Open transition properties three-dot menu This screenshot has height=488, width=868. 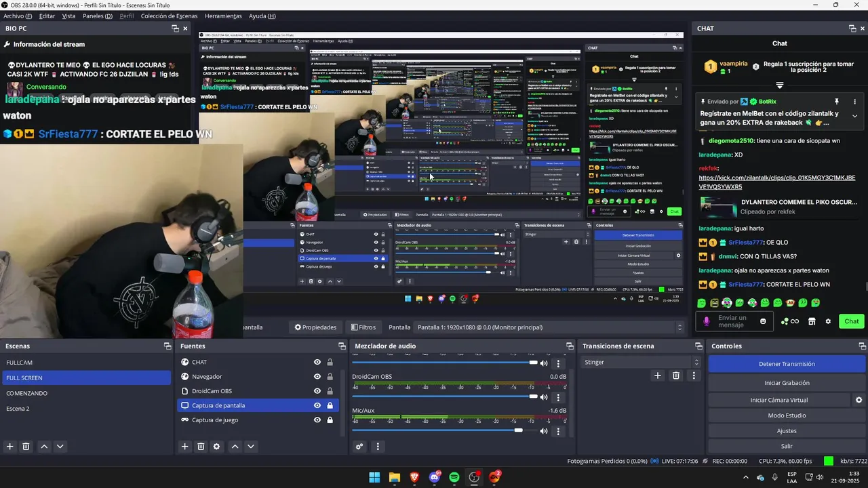coord(694,375)
